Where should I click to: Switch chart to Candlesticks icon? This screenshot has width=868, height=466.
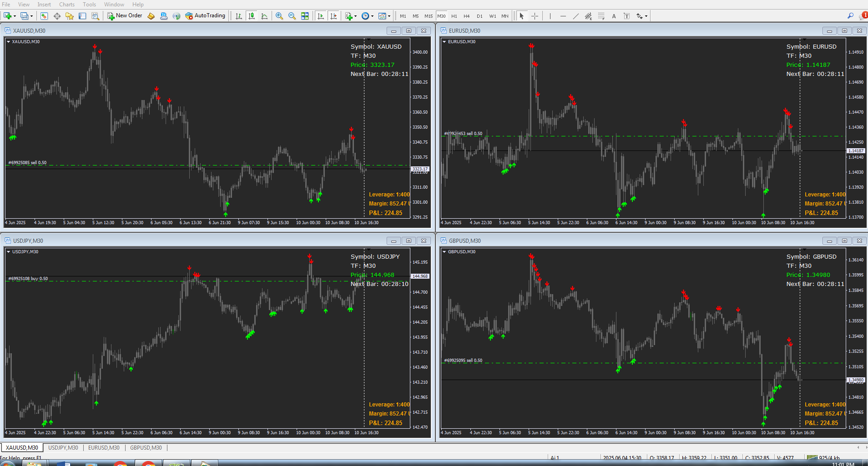(x=252, y=16)
